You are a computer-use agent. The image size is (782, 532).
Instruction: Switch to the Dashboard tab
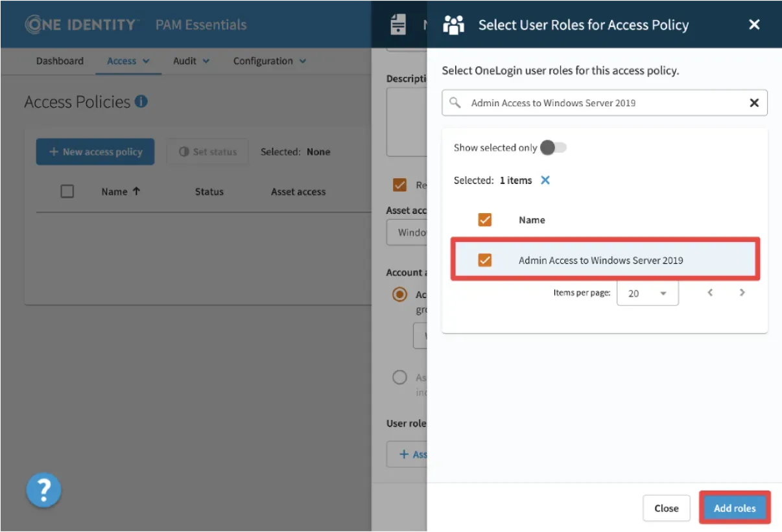60,61
